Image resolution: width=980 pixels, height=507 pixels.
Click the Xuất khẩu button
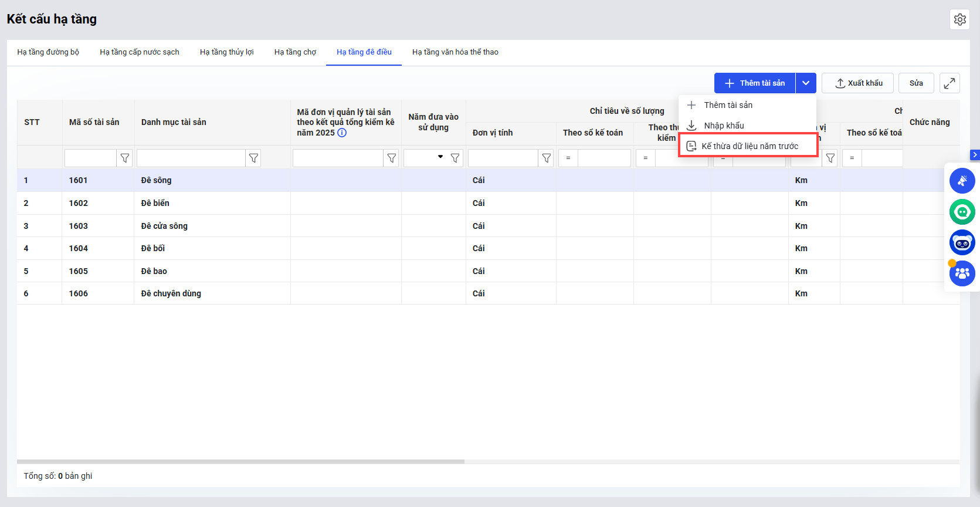pyautogui.click(x=857, y=83)
